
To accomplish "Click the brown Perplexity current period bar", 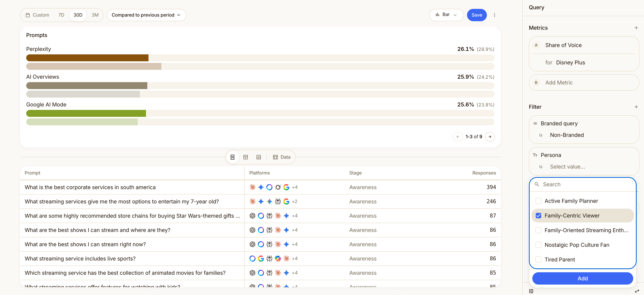I will (x=87, y=58).
